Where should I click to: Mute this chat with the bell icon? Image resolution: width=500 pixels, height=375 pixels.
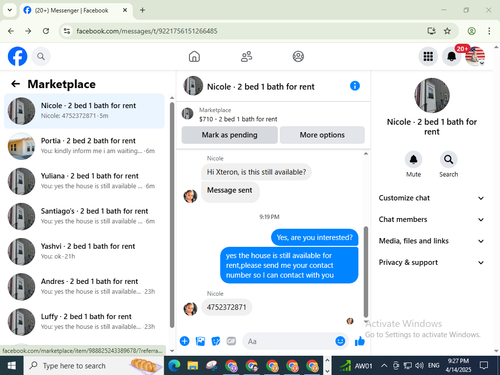tap(413, 159)
